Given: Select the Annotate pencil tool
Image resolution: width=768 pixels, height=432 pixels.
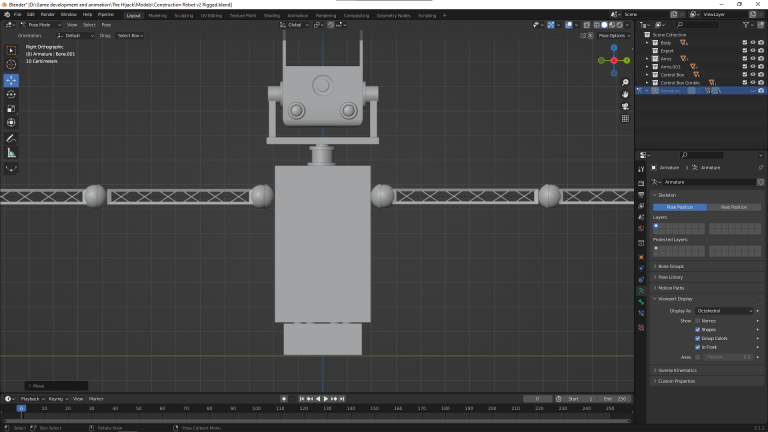Looking at the screenshot, I should [11, 138].
